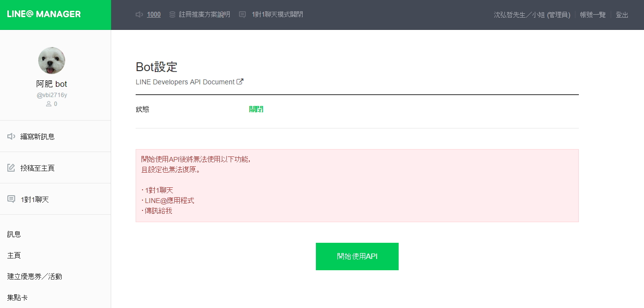Select 訊息 in the sidebar menu
644x308 pixels.
(14, 234)
